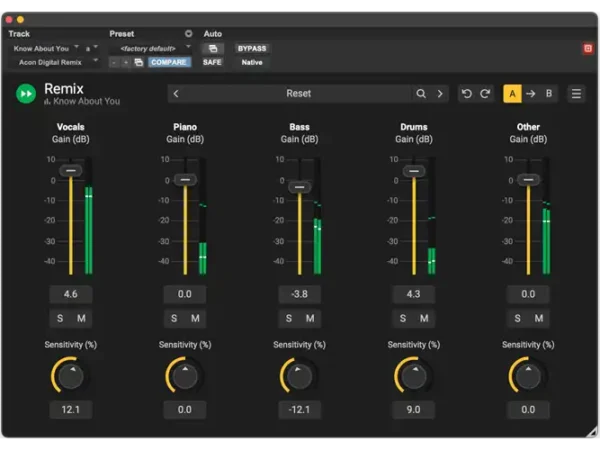Click the Other gain fader handle
600x450 pixels.
(x=528, y=180)
